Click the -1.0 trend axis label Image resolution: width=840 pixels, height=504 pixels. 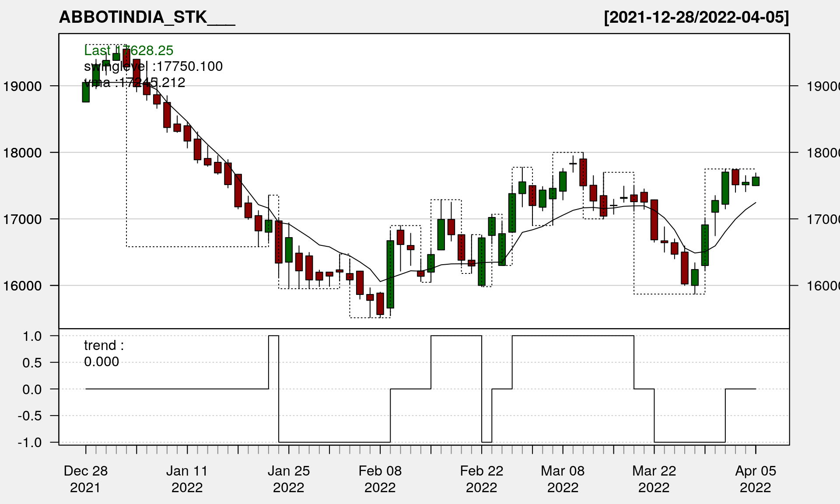click(x=30, y=442)
